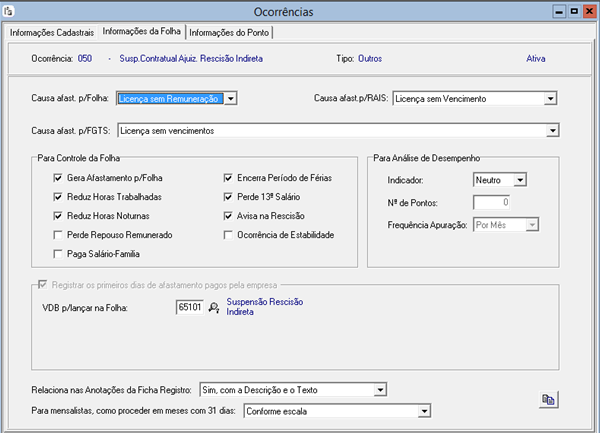
Task: Expand the Indicador Neutro dropdown
Action: tap(519, 180)
